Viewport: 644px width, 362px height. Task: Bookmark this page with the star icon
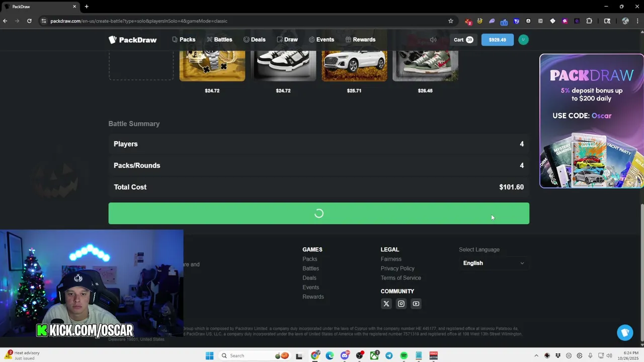(450, 21)
